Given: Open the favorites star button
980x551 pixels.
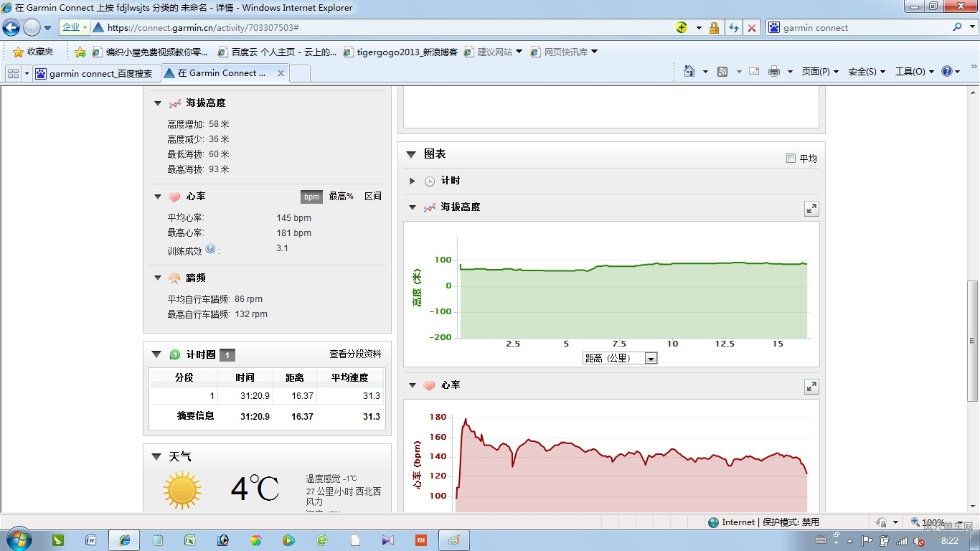Looking at the screenshot, I should 33,52.
